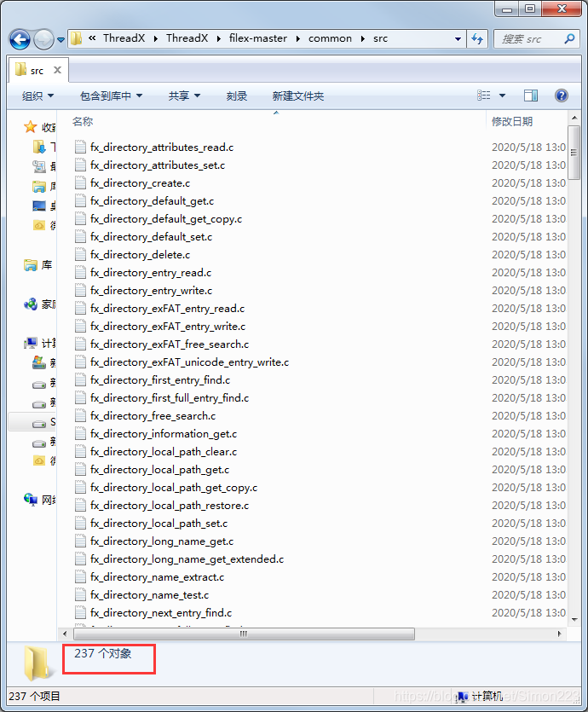Screen dimensions: 588x712
Task: Click the Forward navigation arrow
Action: point(43,39)
